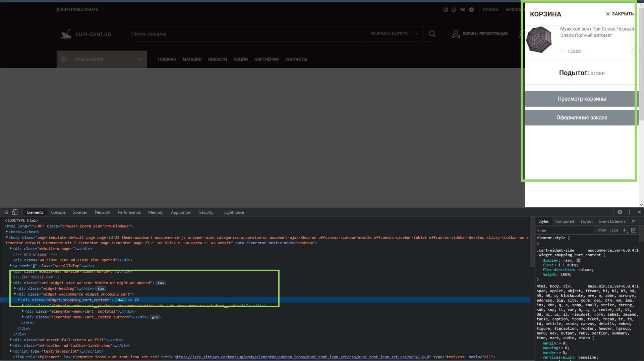Click the Telegram icon in the top bar
The height and width of the screenshot is (361, 644).
tap(472, 10)
